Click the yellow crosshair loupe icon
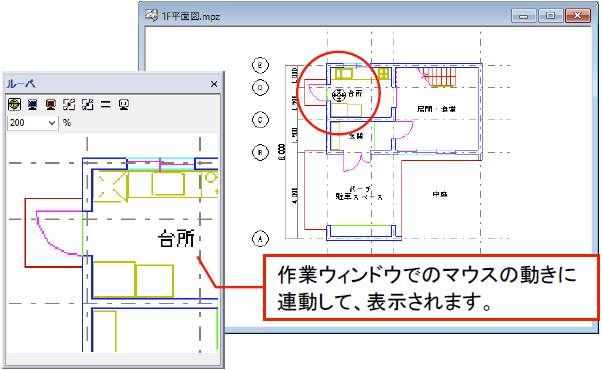The height and width of the screenshot is (370, 602). coord(14,104)
